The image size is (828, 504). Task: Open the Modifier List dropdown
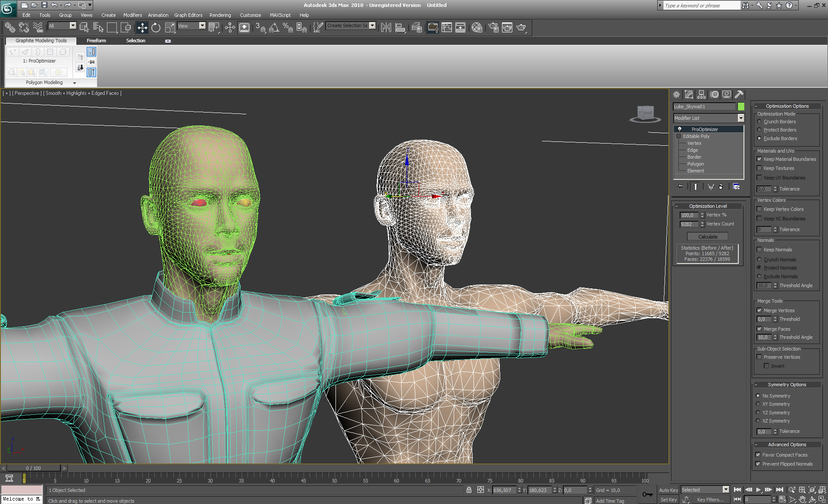click(x=740, y=118)
